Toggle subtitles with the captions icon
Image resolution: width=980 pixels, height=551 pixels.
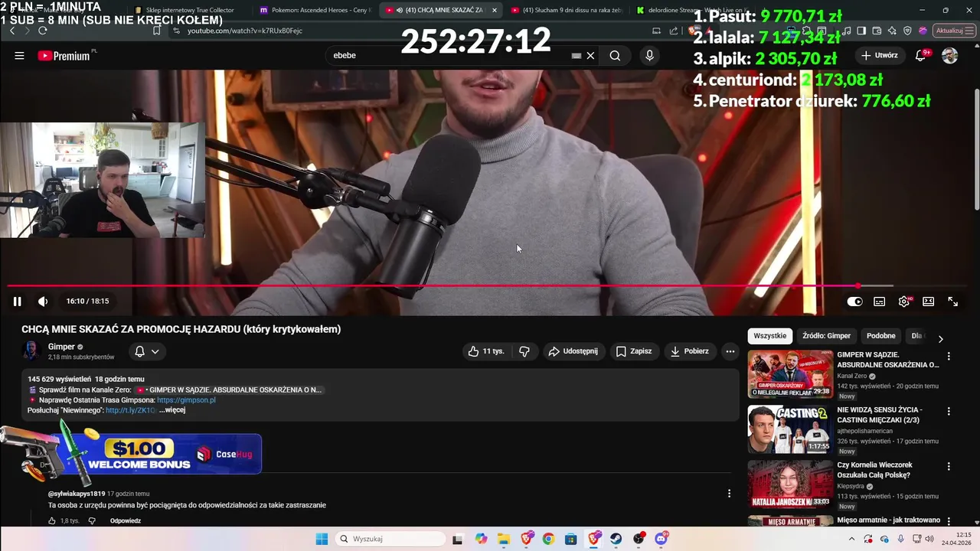tap(880, 302)
